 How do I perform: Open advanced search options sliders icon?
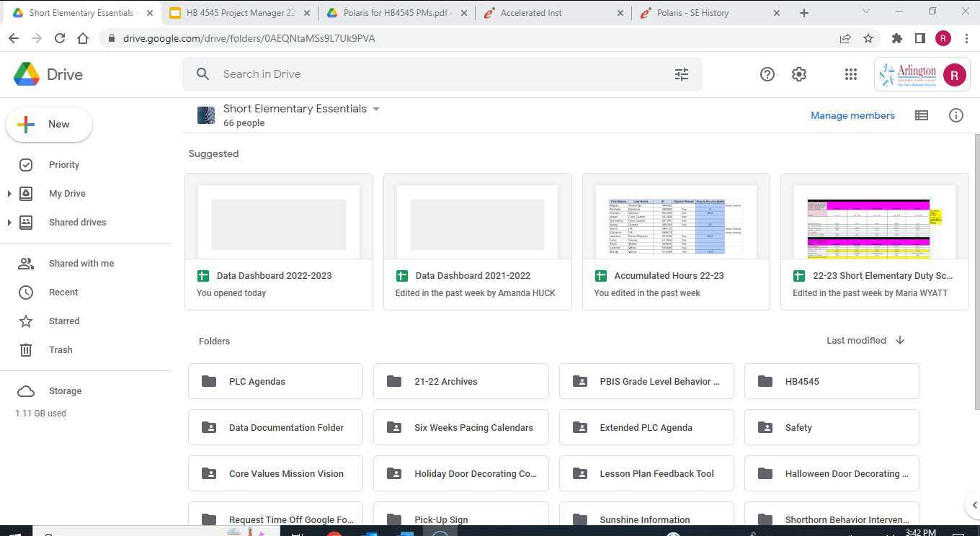click(681, 73)
